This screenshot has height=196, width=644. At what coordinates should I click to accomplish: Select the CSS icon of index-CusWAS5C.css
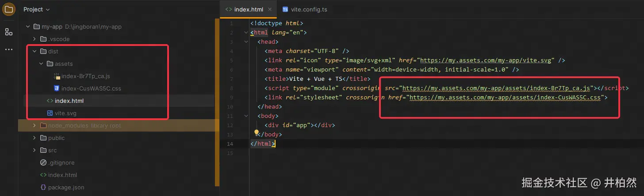57,88
